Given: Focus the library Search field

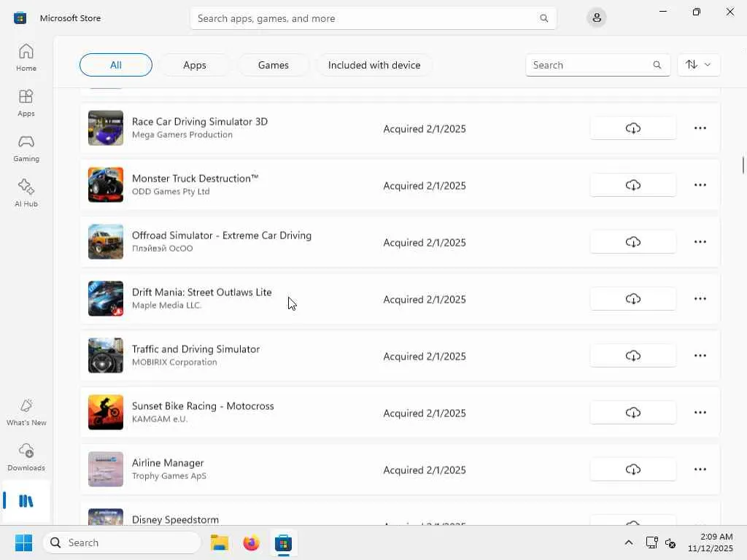Looking at the screenshot, I should [x=598, y=65].
